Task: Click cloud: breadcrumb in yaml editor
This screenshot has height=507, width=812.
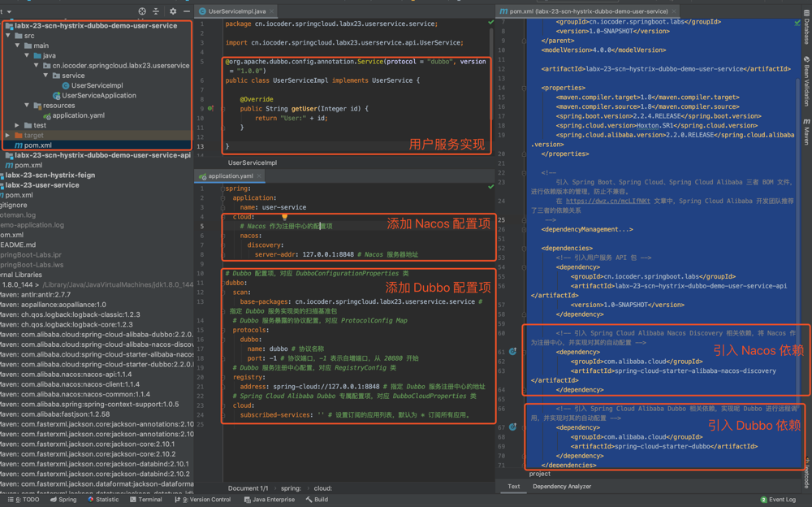Action: point(322,488)
